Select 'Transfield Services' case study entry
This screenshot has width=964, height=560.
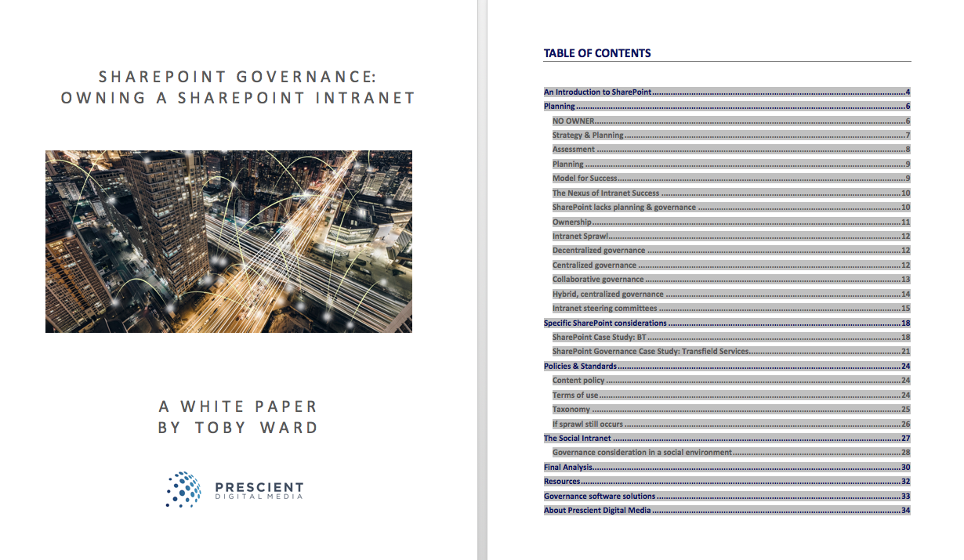coord(730,352)
